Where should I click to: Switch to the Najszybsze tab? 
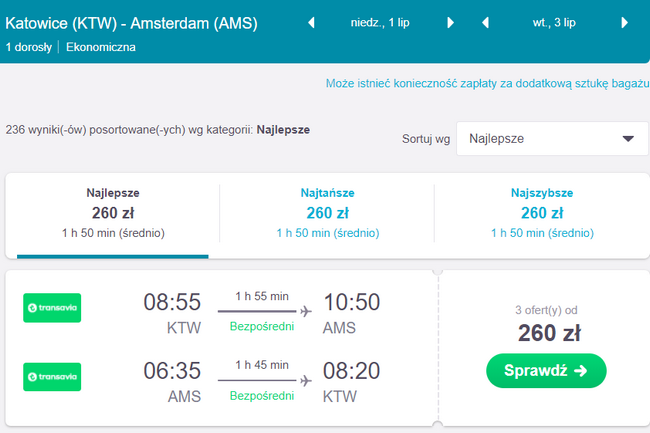542,213
